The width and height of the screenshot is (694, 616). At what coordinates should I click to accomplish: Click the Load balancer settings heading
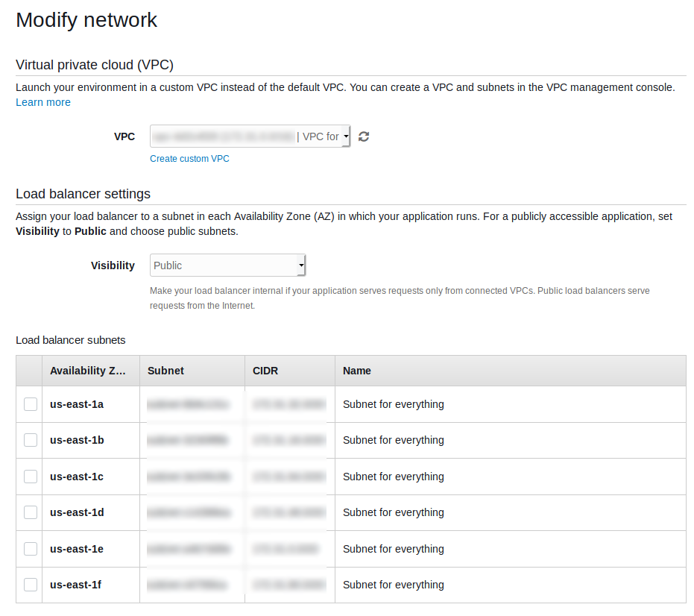pos(83,194)
